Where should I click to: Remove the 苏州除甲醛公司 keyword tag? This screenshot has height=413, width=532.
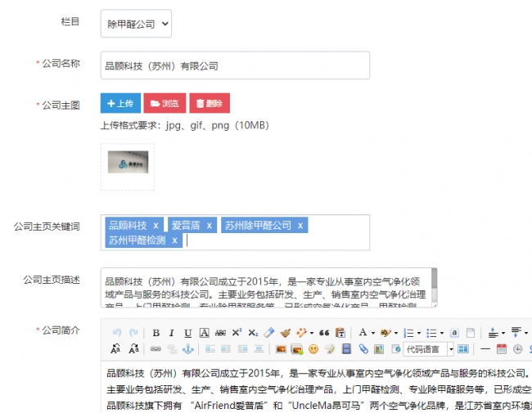coord(300,226)
